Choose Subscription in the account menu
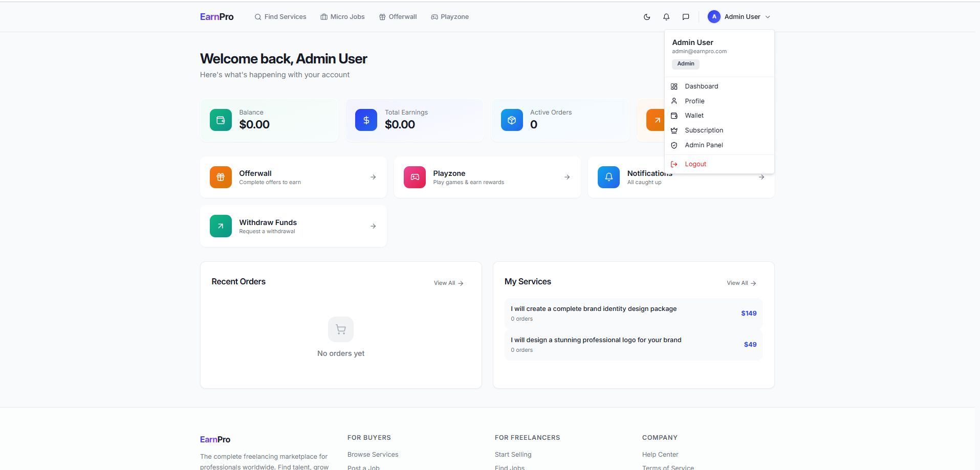This screenshot has width=980, height=470. [704, 130]
